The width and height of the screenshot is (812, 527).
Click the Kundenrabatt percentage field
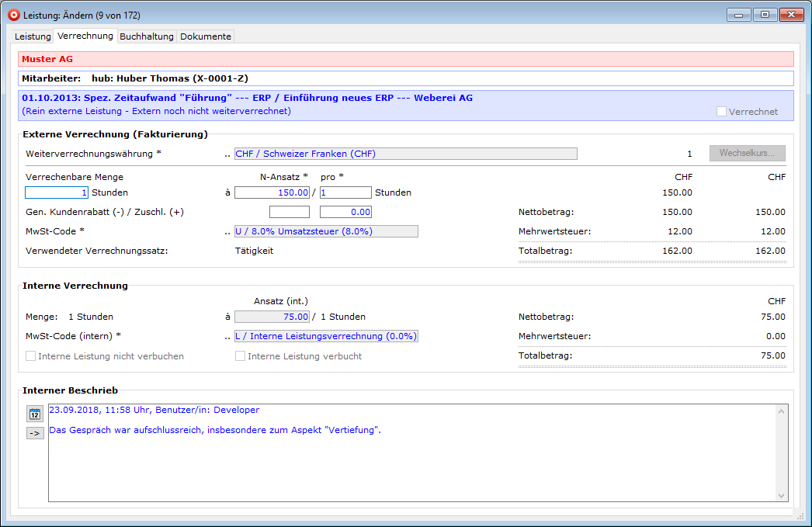point(289,212)
